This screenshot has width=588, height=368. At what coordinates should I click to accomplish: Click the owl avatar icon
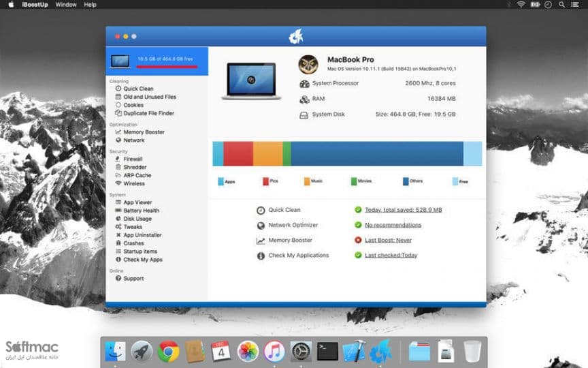(x=308, y=64)
